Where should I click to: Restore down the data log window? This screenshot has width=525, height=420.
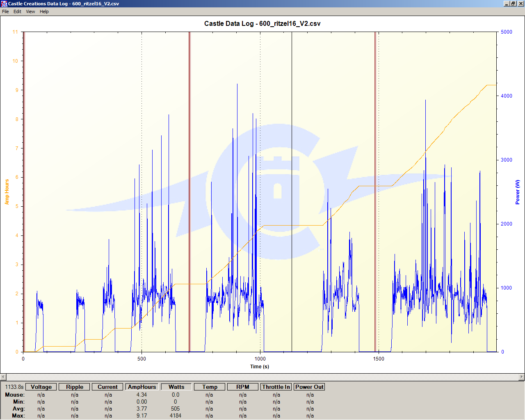coord(513,4)
